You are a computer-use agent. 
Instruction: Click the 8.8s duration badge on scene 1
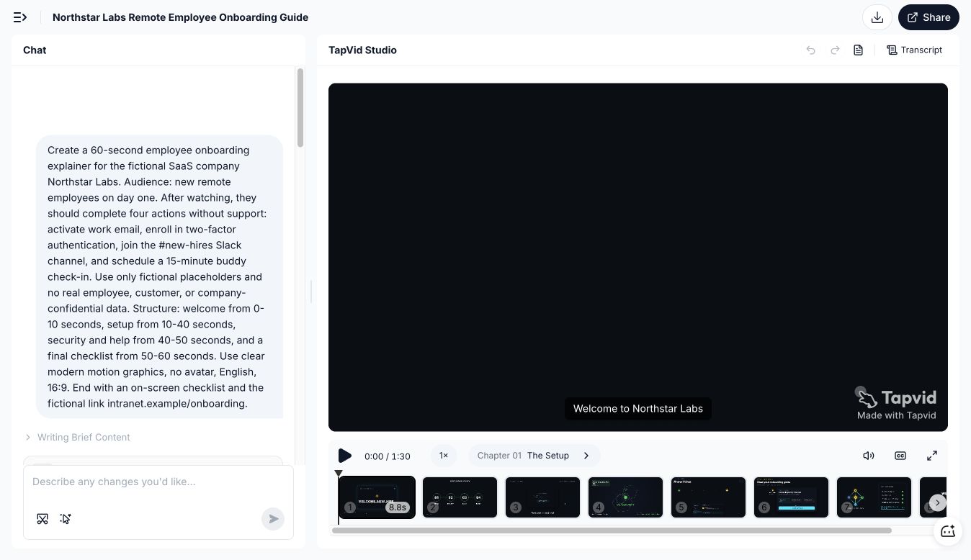point(397,507)
